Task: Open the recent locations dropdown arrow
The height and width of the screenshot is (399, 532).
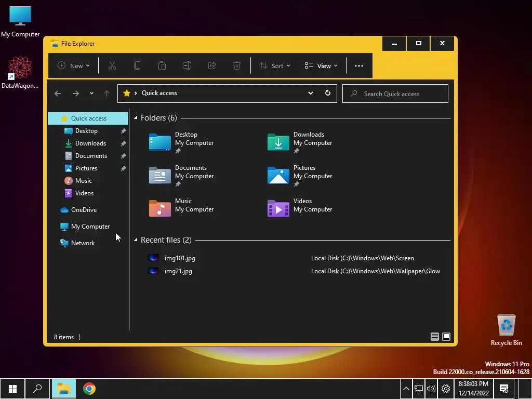Action: coord(91,94)
